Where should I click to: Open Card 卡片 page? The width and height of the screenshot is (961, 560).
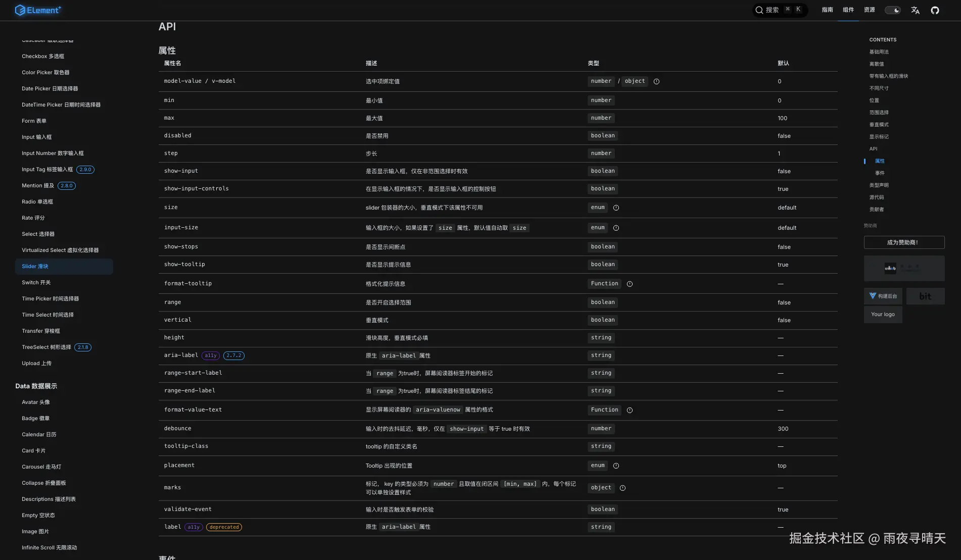33,451
